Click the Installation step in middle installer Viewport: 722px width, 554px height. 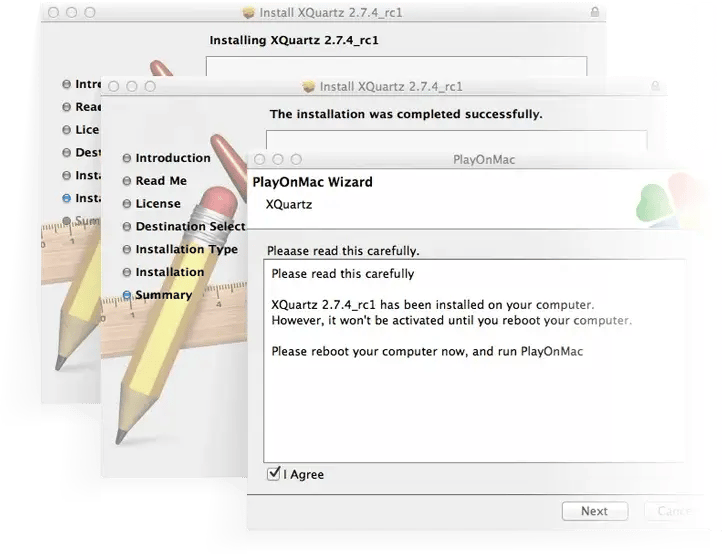tap(169, 272)
